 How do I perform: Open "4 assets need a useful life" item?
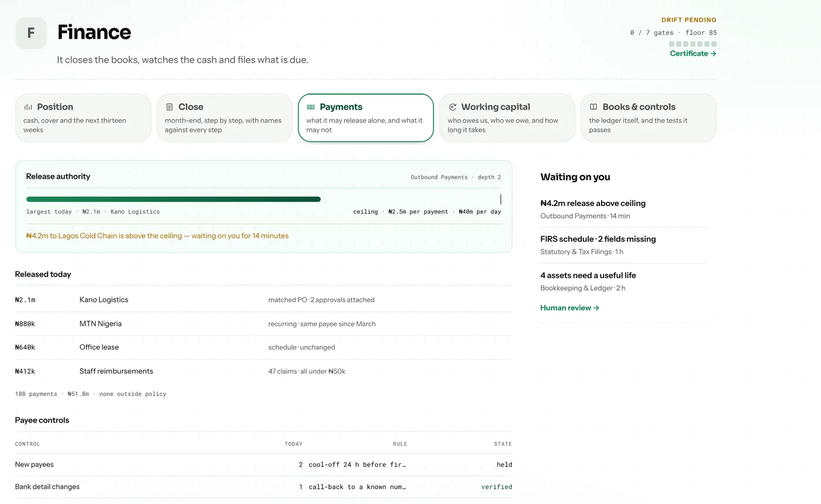[623, 281]
